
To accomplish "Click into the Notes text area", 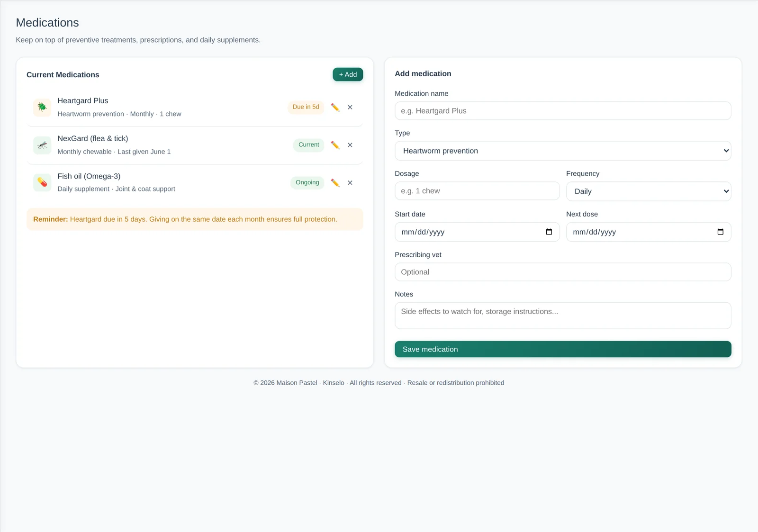I will [x=563, y=316].
